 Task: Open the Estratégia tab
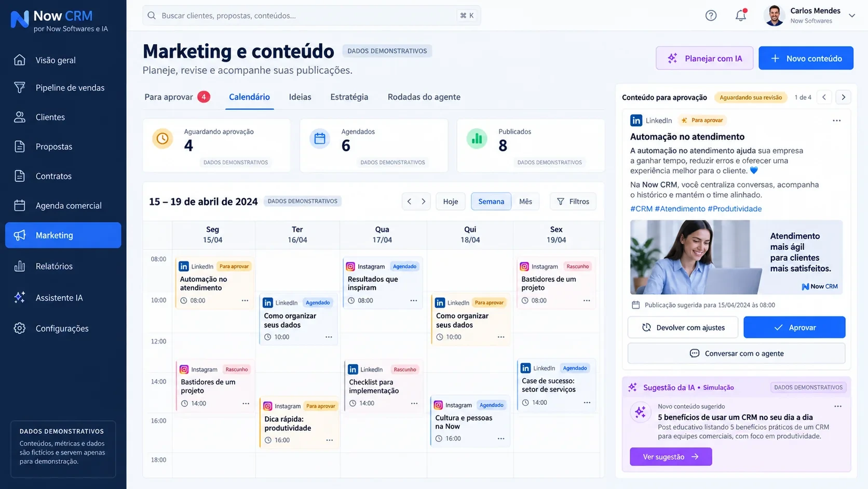349,97
